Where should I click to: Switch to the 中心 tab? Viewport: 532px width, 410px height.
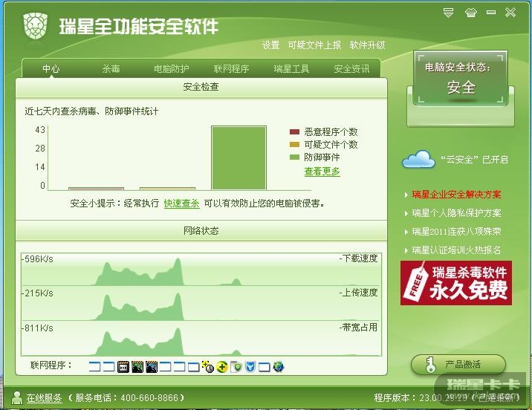(51, 69)
